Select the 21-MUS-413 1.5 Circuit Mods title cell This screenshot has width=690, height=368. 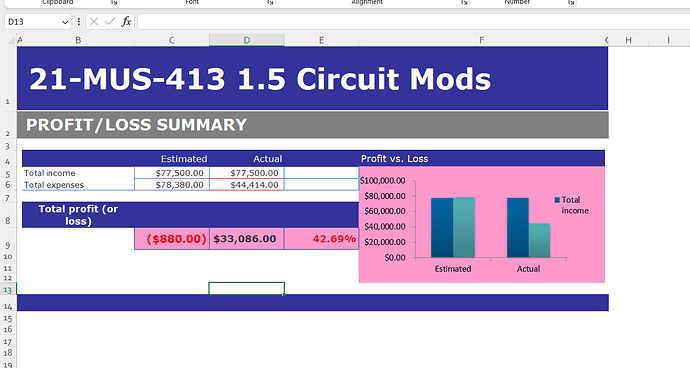click(x=312, y=78)
